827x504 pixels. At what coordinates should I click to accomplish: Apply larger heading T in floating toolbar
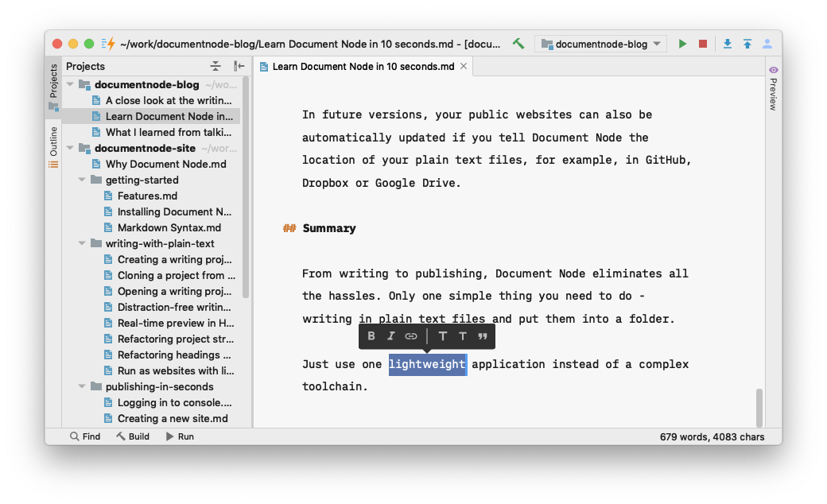pyautogui.click(x=442, y=335)
